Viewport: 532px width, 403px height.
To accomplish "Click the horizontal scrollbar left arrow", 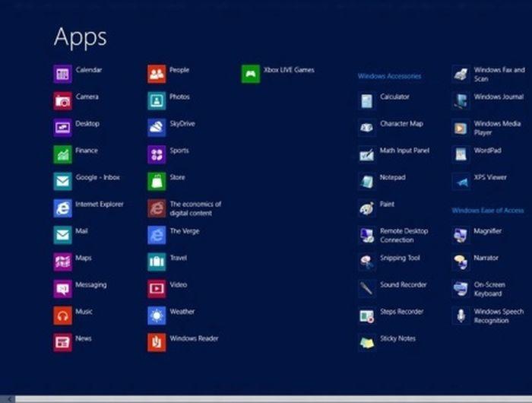I will [x=8, y=399].
